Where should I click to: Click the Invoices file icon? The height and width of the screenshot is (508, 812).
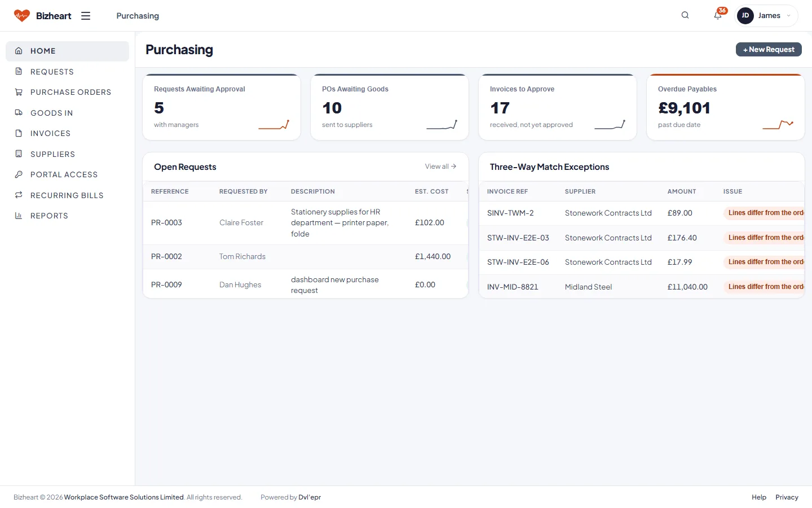(x=19, y=133)
